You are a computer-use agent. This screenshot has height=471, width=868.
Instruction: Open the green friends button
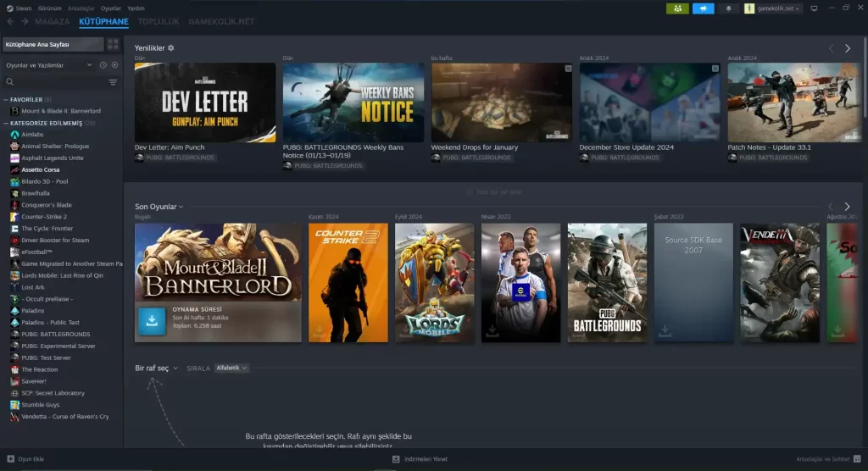pos(677,8)
